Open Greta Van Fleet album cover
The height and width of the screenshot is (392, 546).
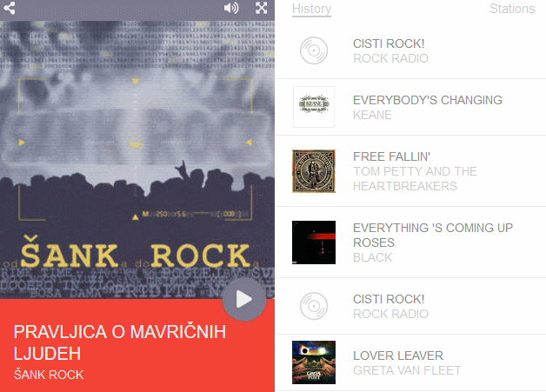pyautogui.click(x=314, y=362)
